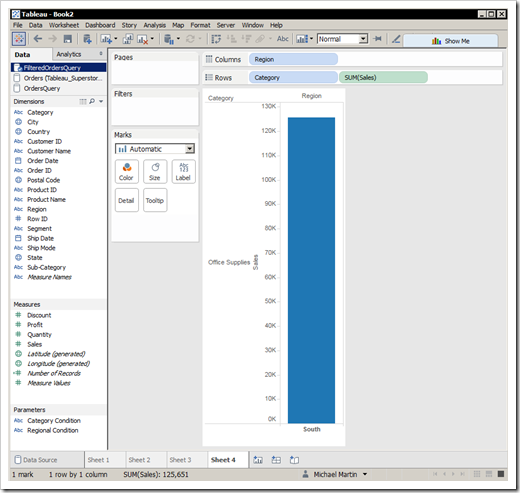Image resolution: width=520 pixels, height=493 pixels.
Task: Click the Run Update refresh icon
Action: (x=190, y=39)
